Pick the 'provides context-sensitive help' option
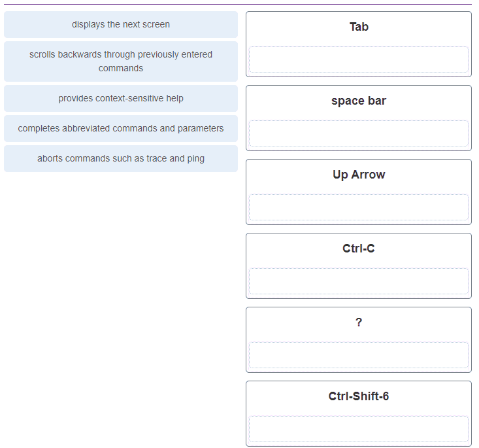Viewport: 479px width, 448px height. coord(121,99)
